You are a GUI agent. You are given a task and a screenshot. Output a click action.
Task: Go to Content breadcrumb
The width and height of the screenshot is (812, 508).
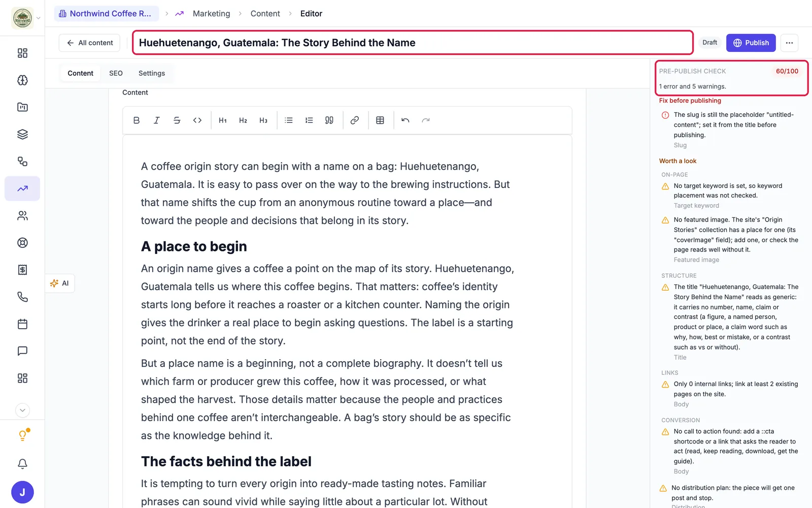pyautogui.click(x=265, y=14)
